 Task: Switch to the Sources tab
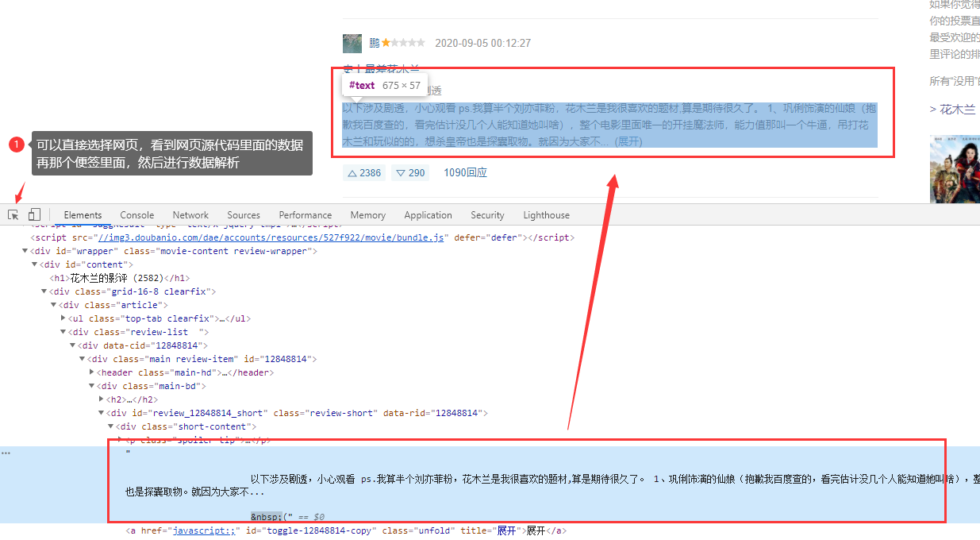pyautogui.click(x=244, y=215)
